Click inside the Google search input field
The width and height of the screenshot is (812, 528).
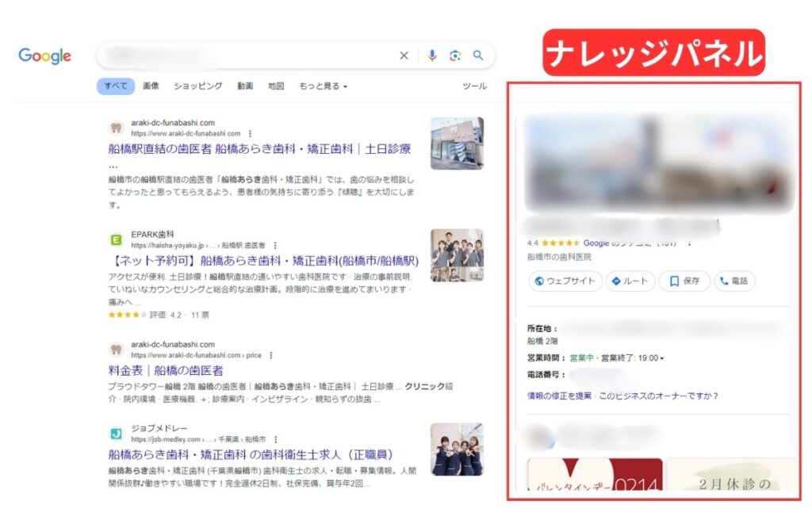pyautogui.click(x=238, y=55)
